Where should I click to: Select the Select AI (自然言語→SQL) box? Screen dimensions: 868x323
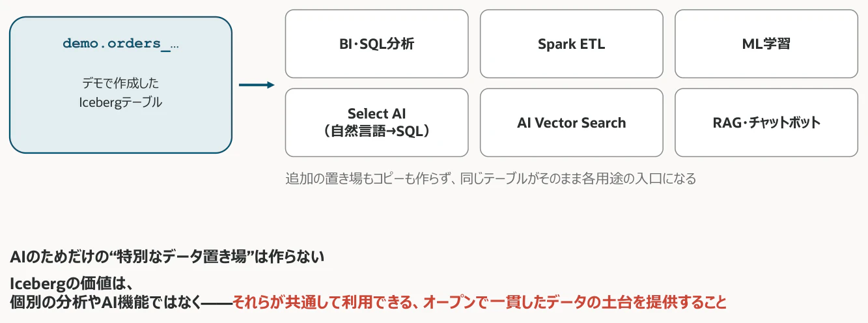coord(376,122)
